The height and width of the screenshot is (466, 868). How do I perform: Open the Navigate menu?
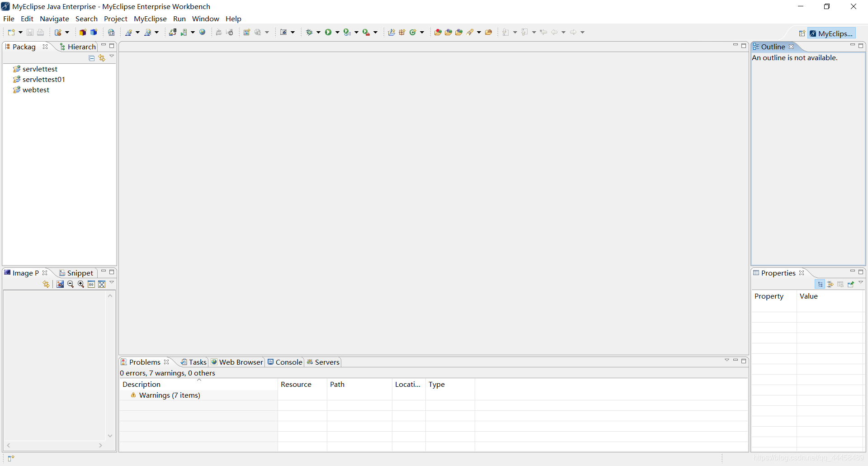54,19
